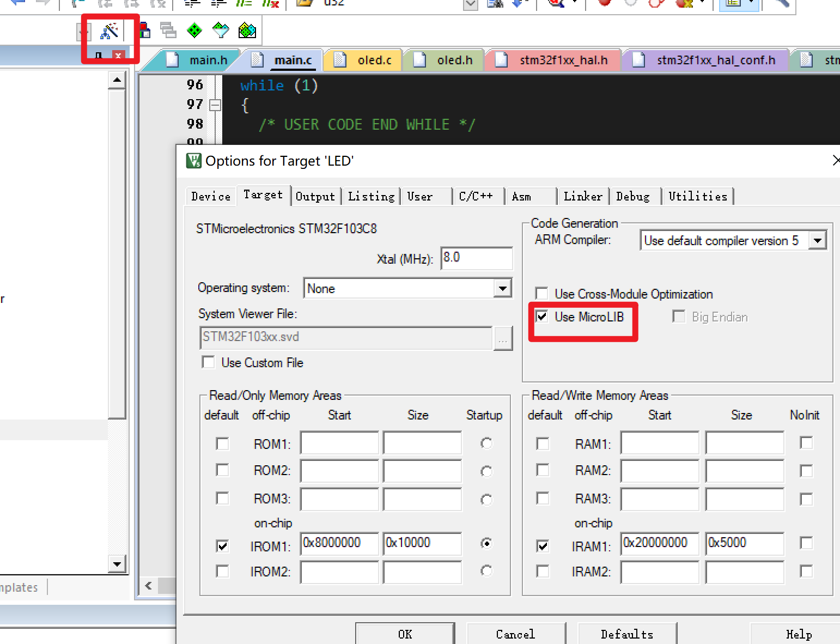The image size is (840, 644).
Task: Toggle Use Custom File checkbox
Action: (x=208, y=362)
